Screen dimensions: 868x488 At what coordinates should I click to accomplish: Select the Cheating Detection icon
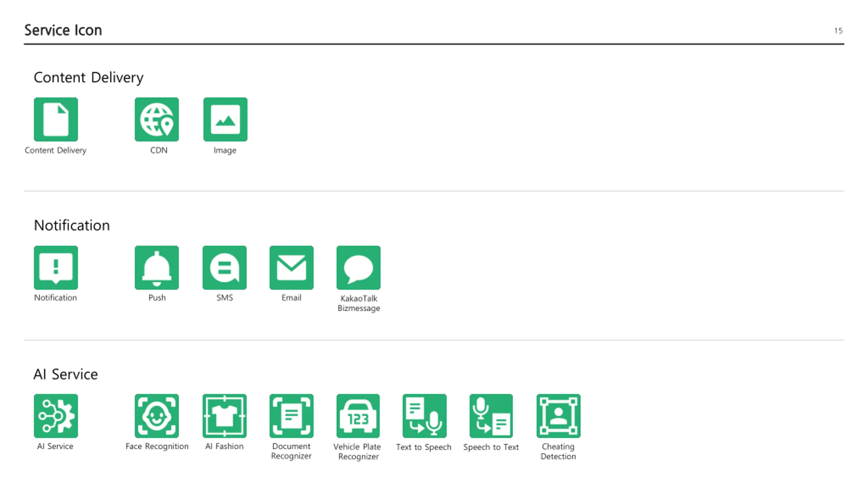[x=558, y=416]
